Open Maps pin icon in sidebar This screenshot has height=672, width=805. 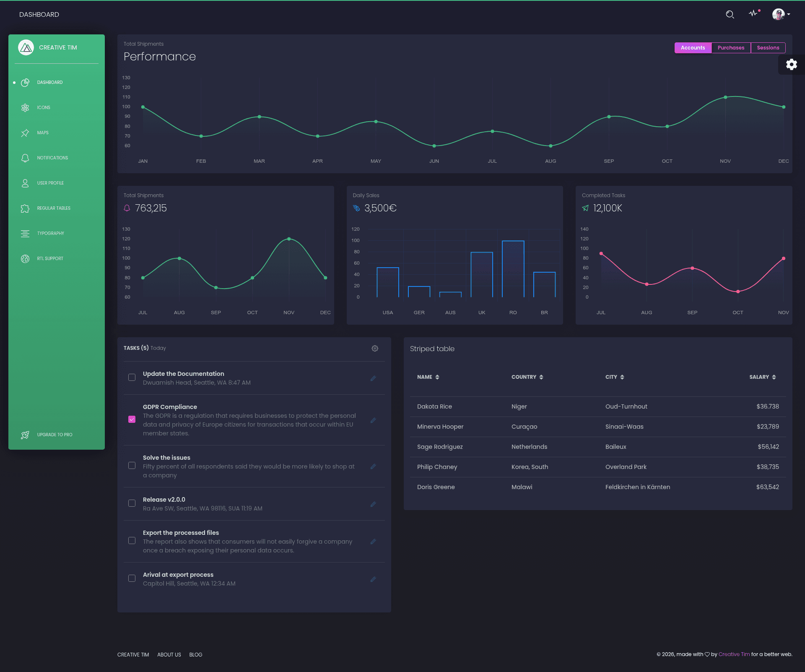(x=25, y=133)
